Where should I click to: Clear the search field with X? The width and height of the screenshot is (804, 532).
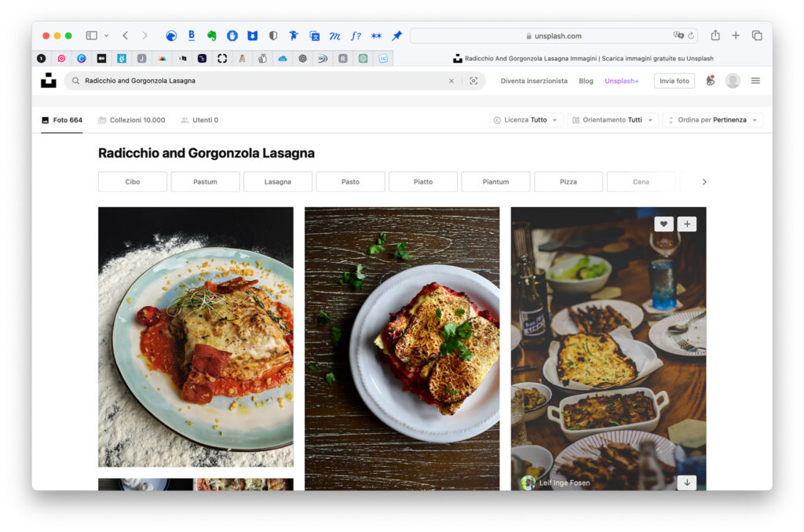451,81
